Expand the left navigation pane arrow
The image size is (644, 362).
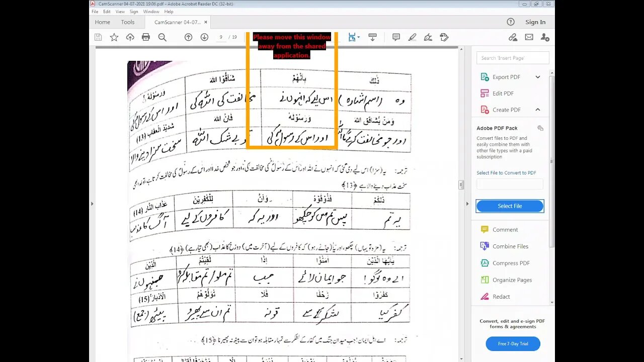click(92, 204)
